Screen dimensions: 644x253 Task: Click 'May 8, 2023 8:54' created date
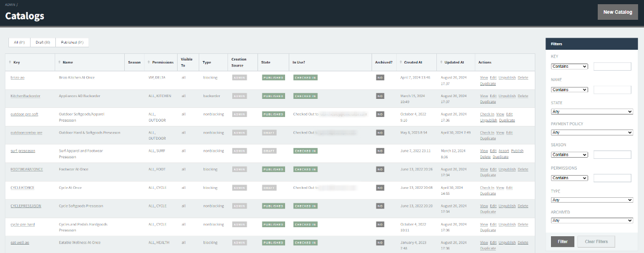point(412,132)
